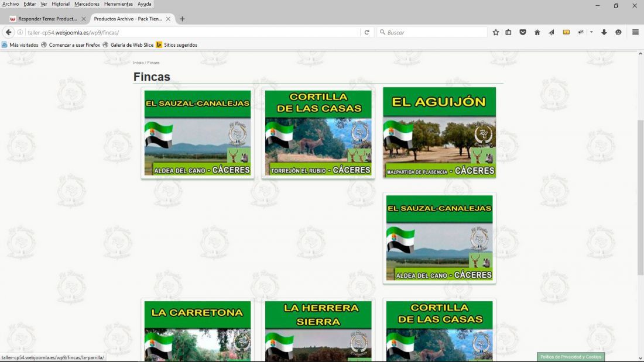
Task: Open the La Herrera Sierra finca card
Action: click(x=318, y=330)
